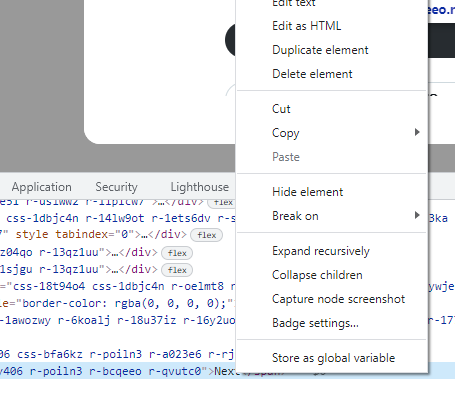Click the Break on submenu arrow

(x=417, y=215)
